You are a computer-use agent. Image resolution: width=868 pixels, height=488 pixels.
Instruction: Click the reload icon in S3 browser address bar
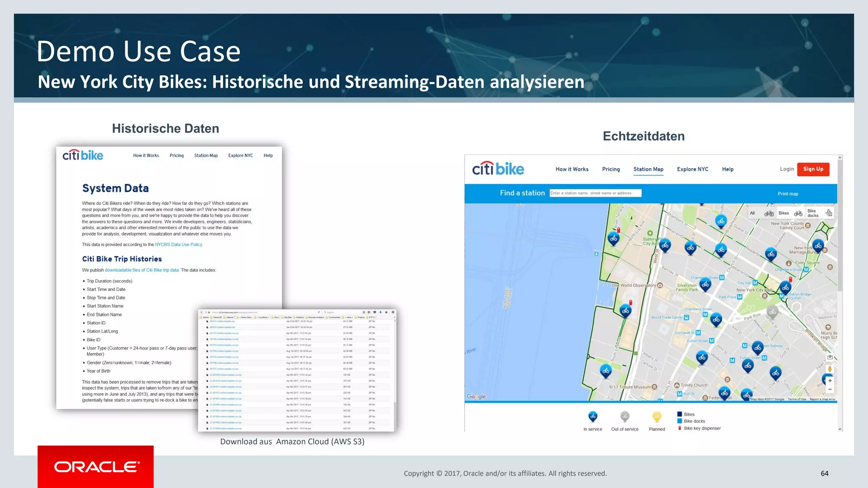click(x=319, y=312)
